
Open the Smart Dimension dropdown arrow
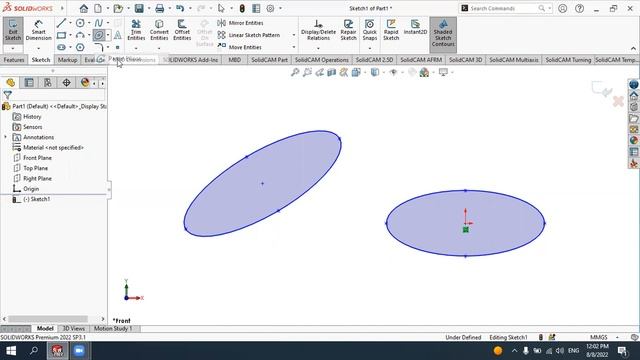(38, 48)
